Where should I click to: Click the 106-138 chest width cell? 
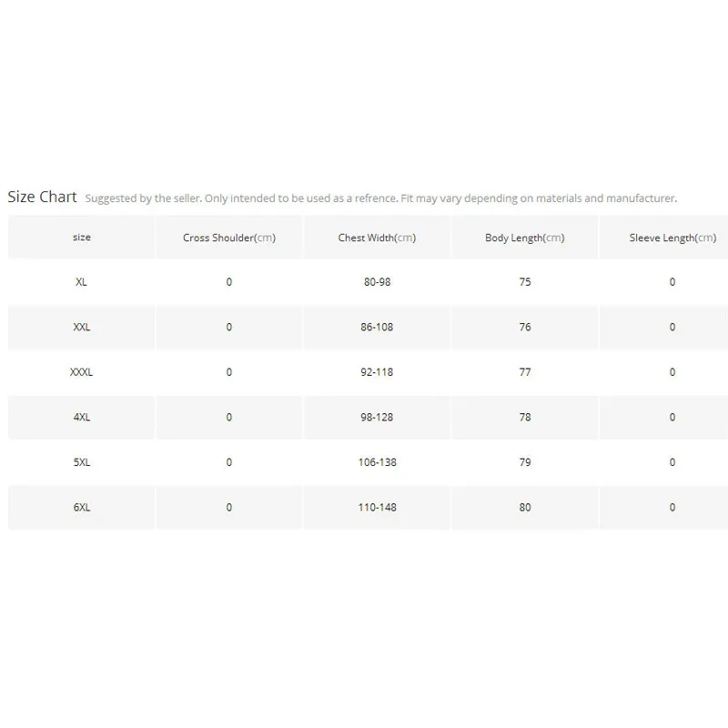click(377, 462)
